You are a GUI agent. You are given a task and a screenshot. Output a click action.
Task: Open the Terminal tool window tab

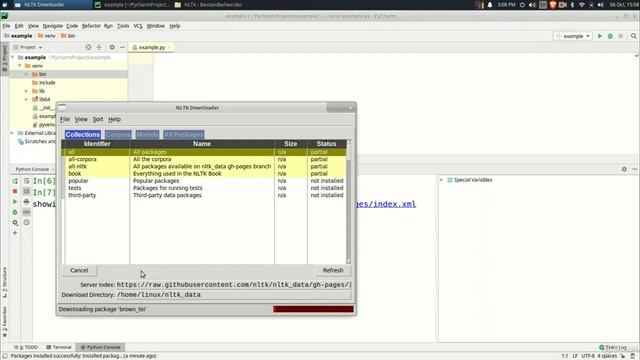click(59, 347)
